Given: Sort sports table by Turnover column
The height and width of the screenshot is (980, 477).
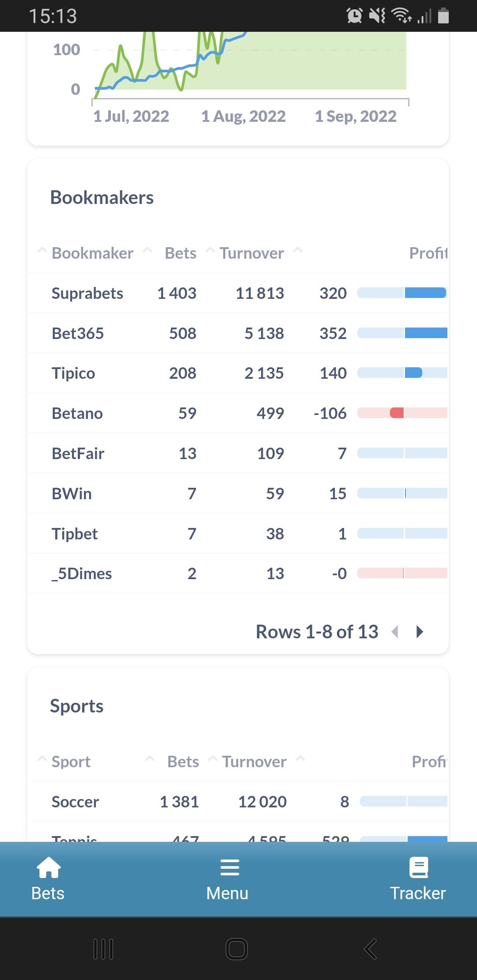Looking at the screenshot, I should pyautogui.click(x=254, y=762).
